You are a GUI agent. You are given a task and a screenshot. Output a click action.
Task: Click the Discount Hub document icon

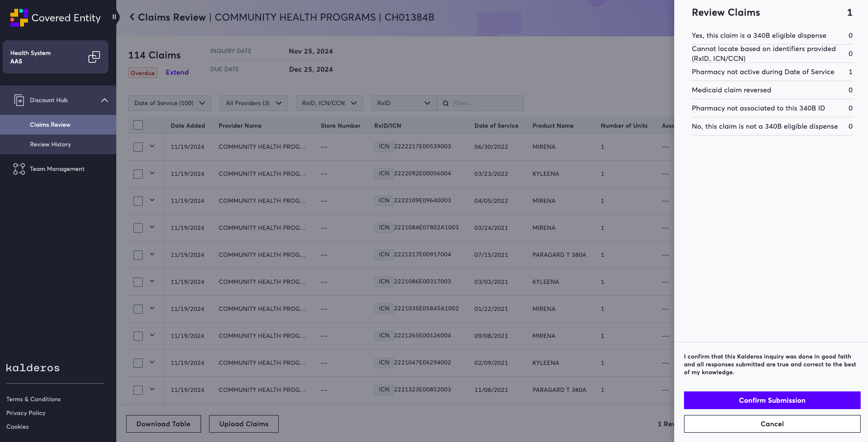(19, 100)
